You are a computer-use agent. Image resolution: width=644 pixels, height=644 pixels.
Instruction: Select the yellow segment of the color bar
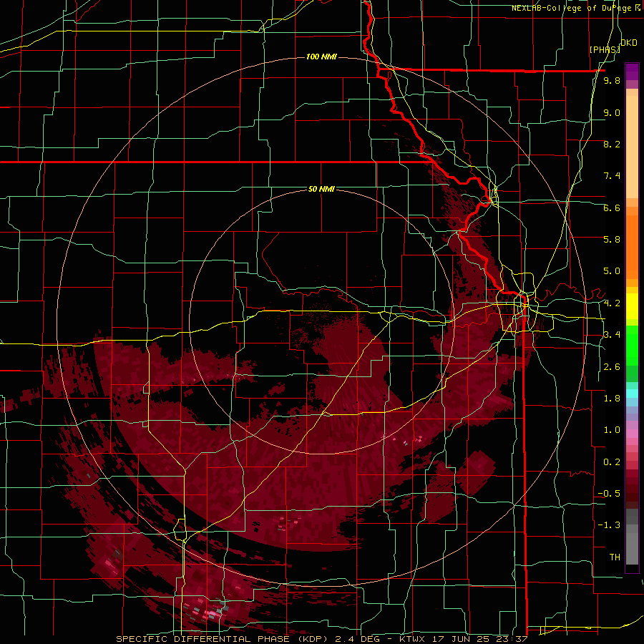click(632, 306)
